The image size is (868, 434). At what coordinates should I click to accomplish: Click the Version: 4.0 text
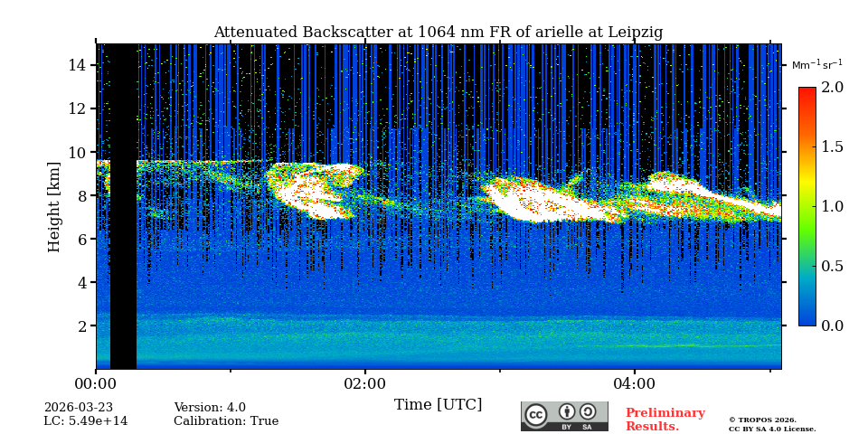tap(210, 408)
